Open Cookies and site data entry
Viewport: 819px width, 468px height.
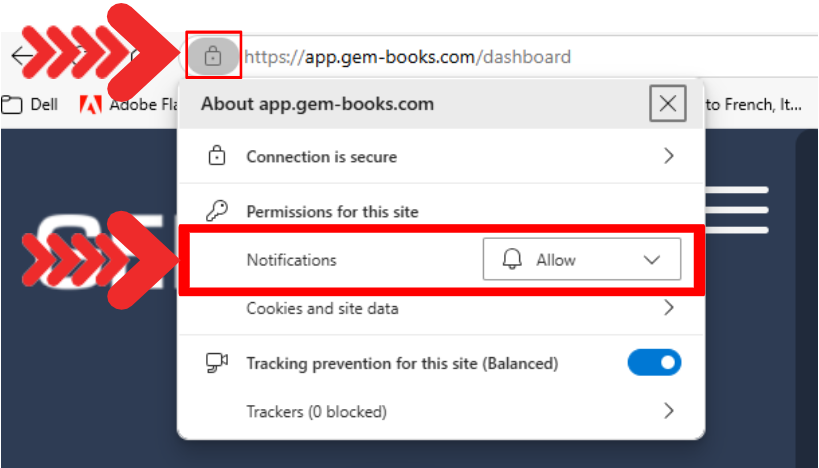[x=322, y=309]
